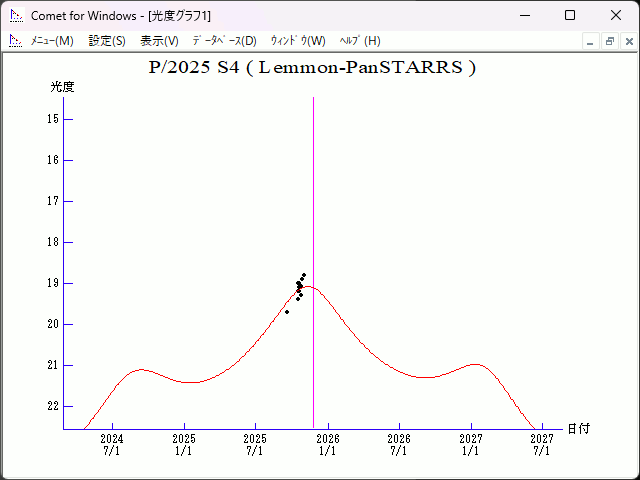Screen dimensions: 640x480
Task: Open the ヘルプ(H) help menu
Action: [x=360, y=41]
